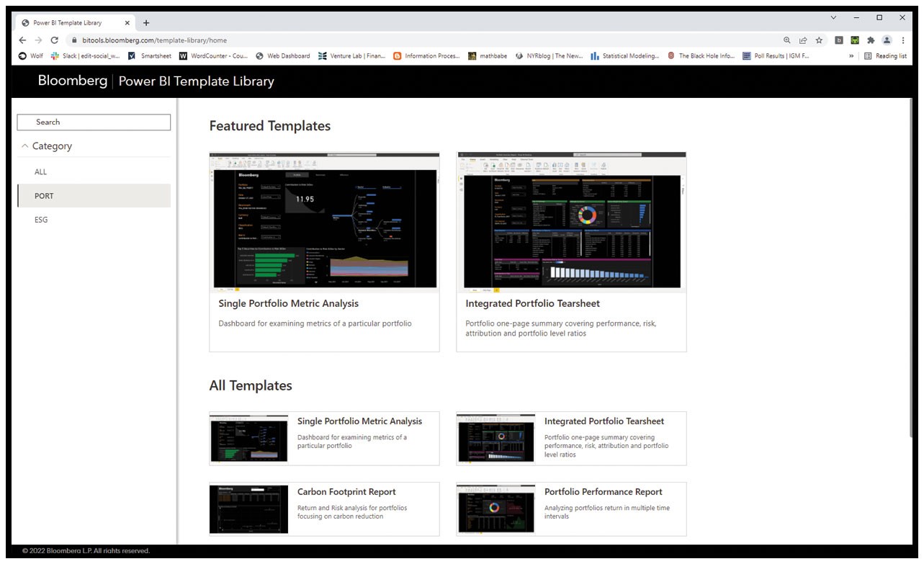924x564 pixels.
Task: Open the Web Dashboard bookmark
Action: pos(287,55)
